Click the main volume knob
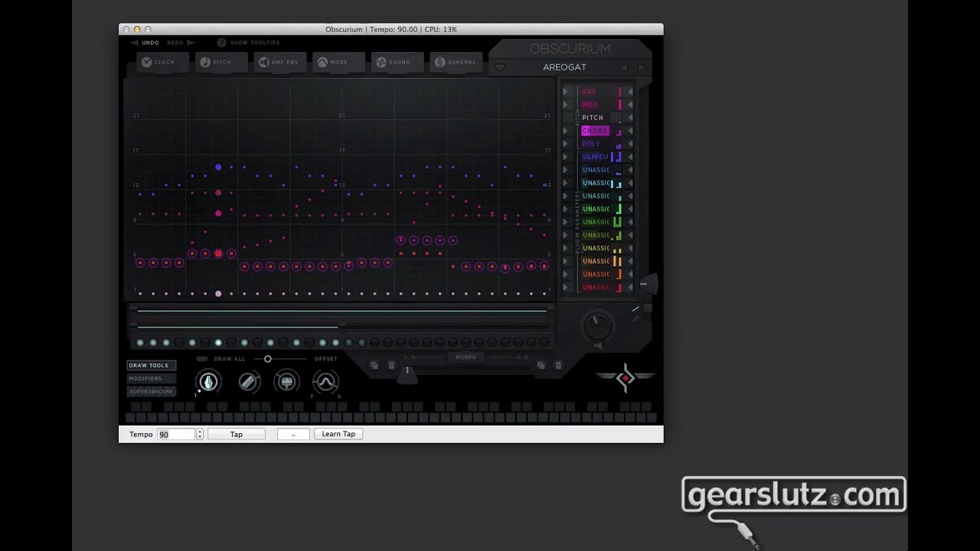 coord(597,325)
